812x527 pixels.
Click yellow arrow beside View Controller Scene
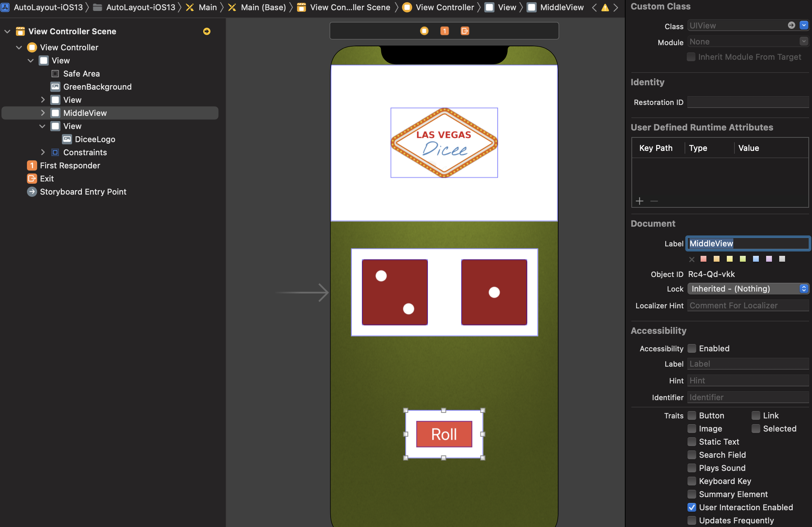point(206,31)
